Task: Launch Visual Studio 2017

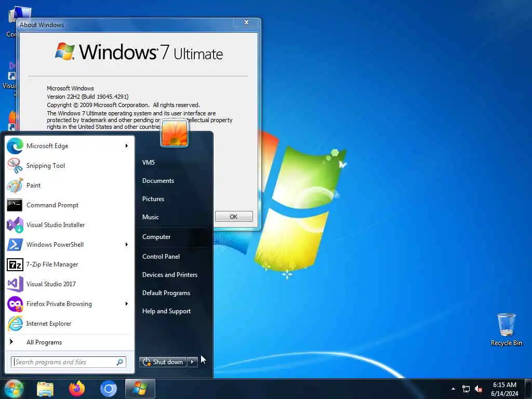Action: tap(70, 284)
